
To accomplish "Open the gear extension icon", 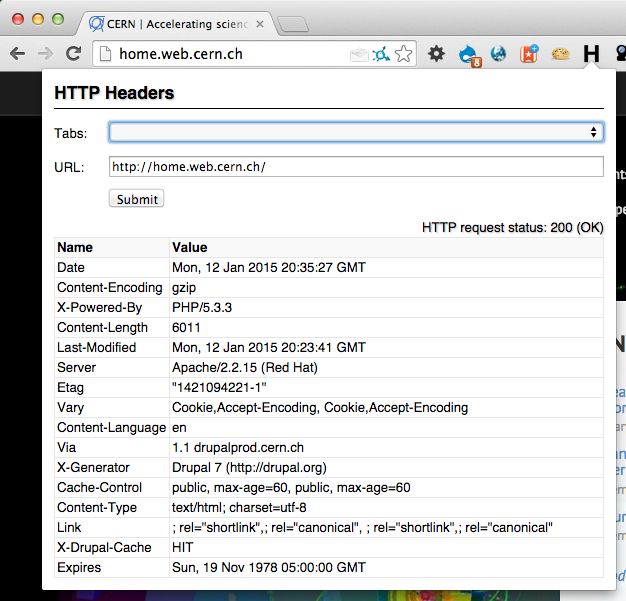I will pos(436,54).
